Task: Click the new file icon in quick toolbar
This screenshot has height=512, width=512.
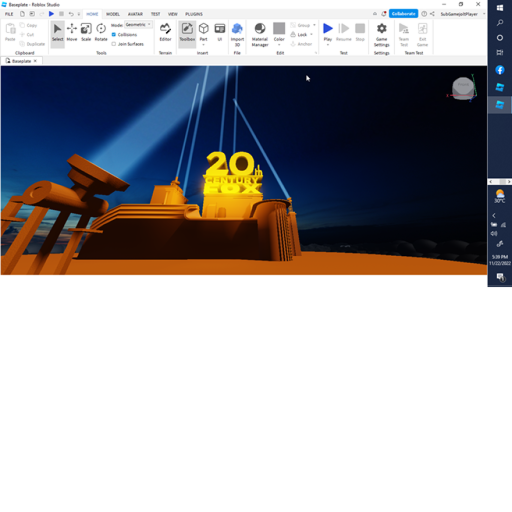Action: pos(22,14)
